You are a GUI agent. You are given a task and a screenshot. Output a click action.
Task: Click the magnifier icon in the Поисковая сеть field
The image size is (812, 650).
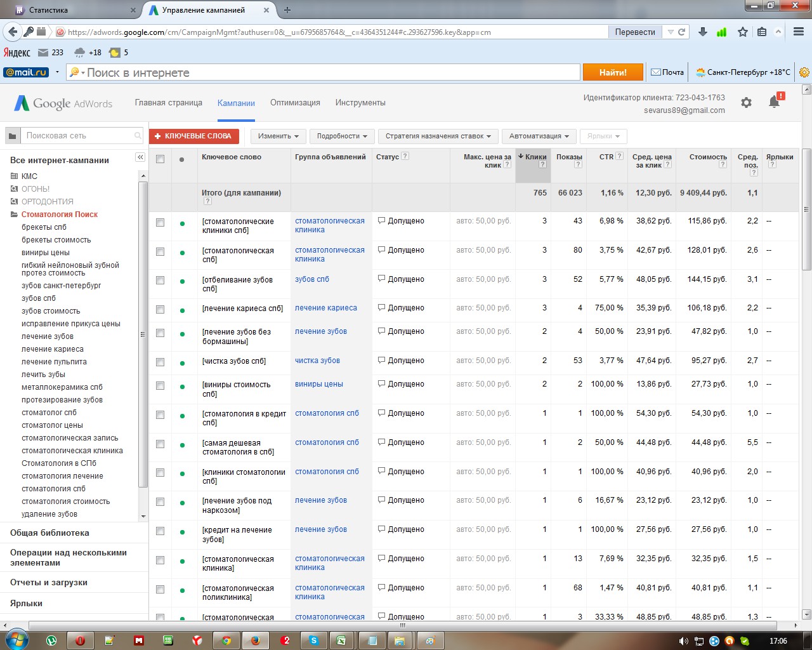coord(138,136)
